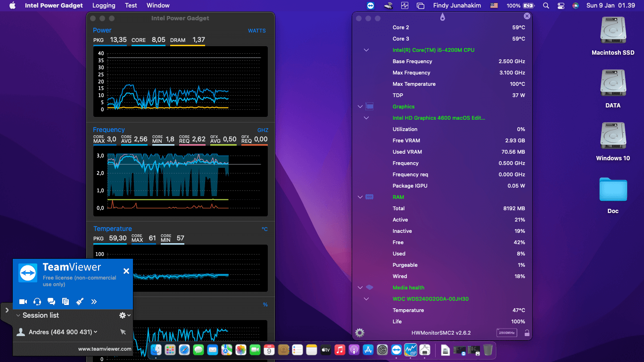Collapse the TeamViewer Session list
The width and height of the screenshot is (644, 362).
click(18, 315)
